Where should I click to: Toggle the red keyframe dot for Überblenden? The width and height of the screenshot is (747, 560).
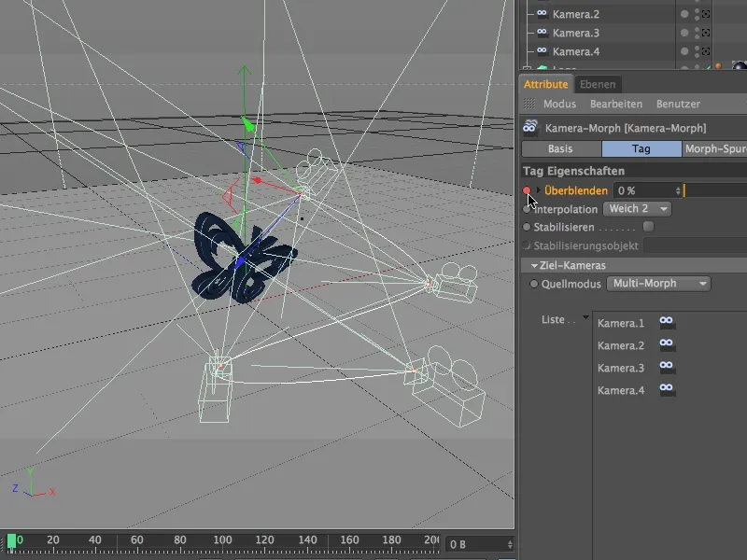point(527,190)
